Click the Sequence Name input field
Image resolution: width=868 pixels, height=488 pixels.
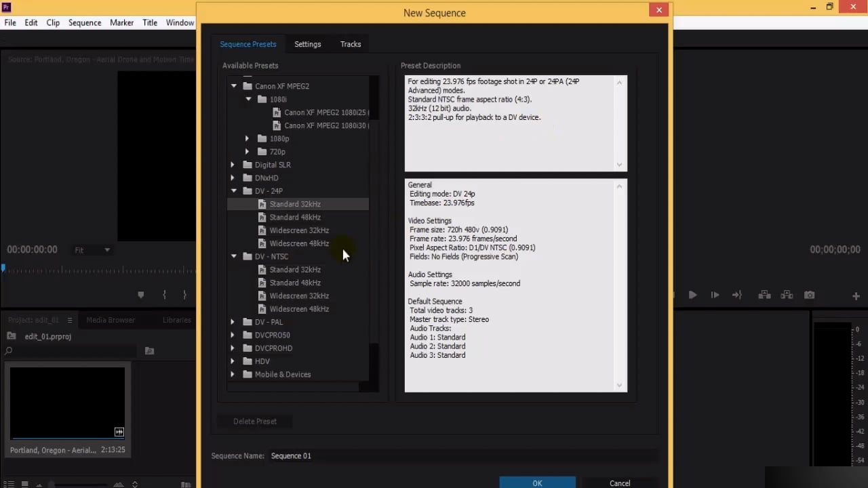(462, 455)
